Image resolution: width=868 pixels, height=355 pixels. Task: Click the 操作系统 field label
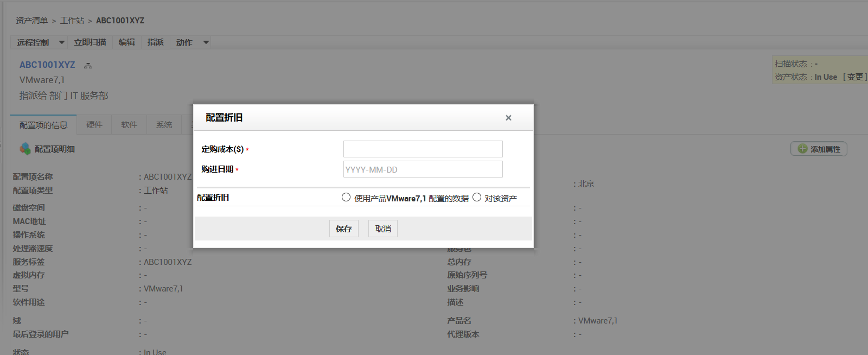pyautogui.click(x=29, y=235)
